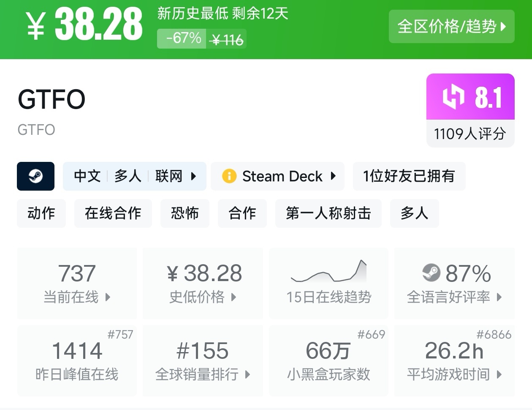Viewport: 532px width, 410px height.
Task: Click the Steam platform icon
Action: 35,176
